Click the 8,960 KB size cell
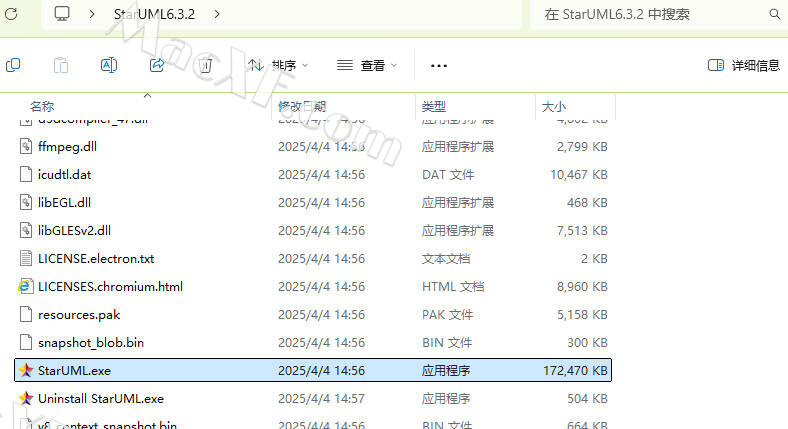The image size is (788, 429). (582, 287)
